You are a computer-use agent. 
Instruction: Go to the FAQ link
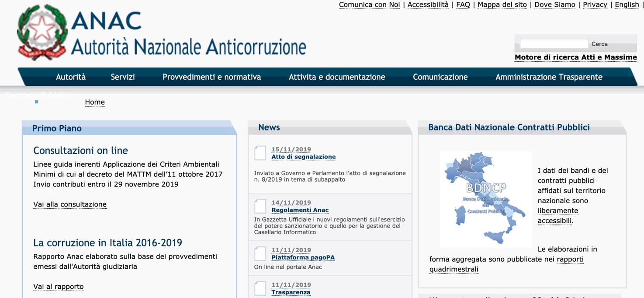point(463,5)
